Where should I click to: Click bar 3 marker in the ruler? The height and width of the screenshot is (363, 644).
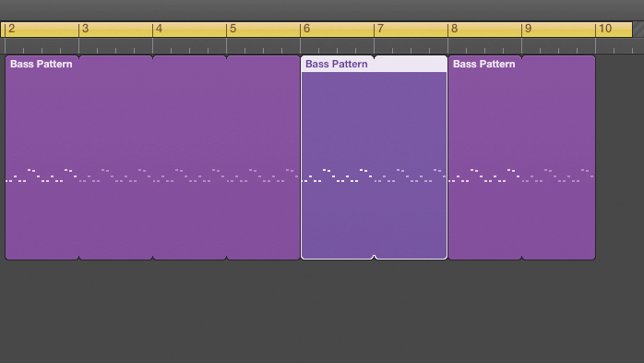86,29
